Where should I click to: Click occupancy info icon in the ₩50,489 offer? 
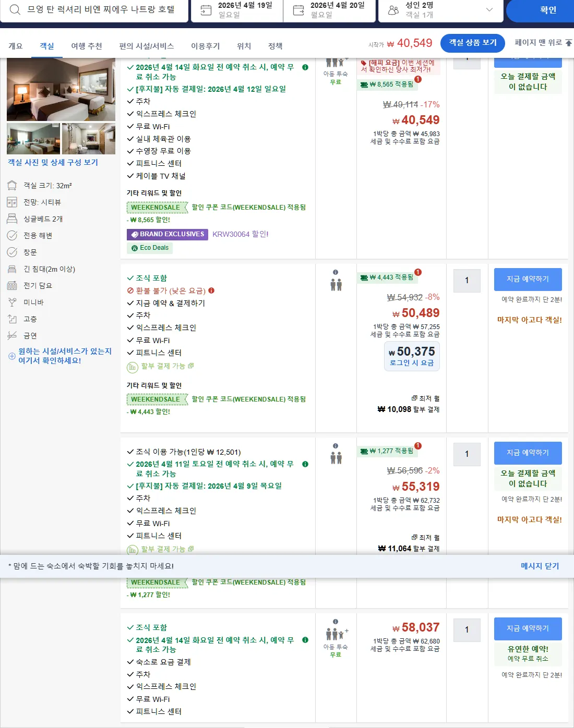point(336,272)
